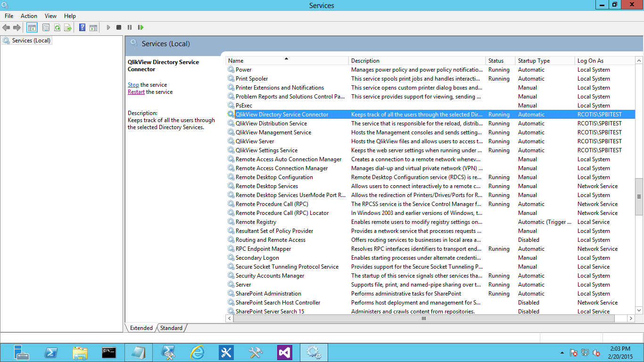
Task: Select the Secondary Logon service
Action: click(430, 258)
